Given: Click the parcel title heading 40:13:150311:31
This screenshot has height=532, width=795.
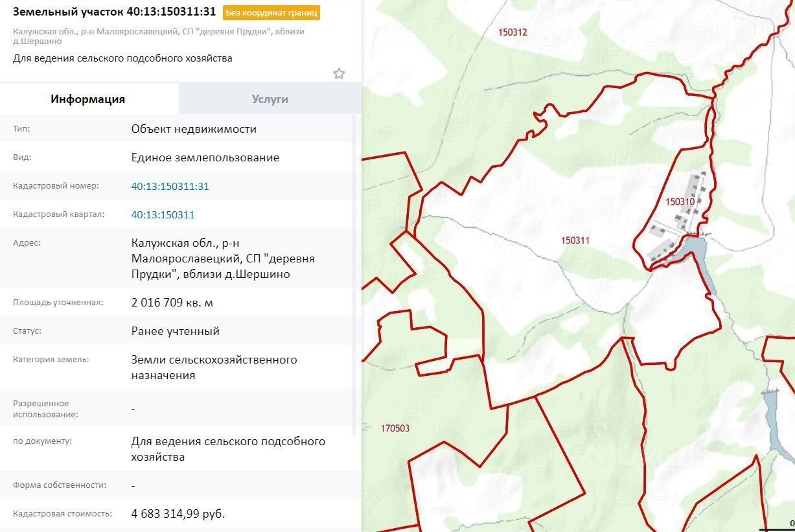Looking at the screenshot, I should click(114, 12).
